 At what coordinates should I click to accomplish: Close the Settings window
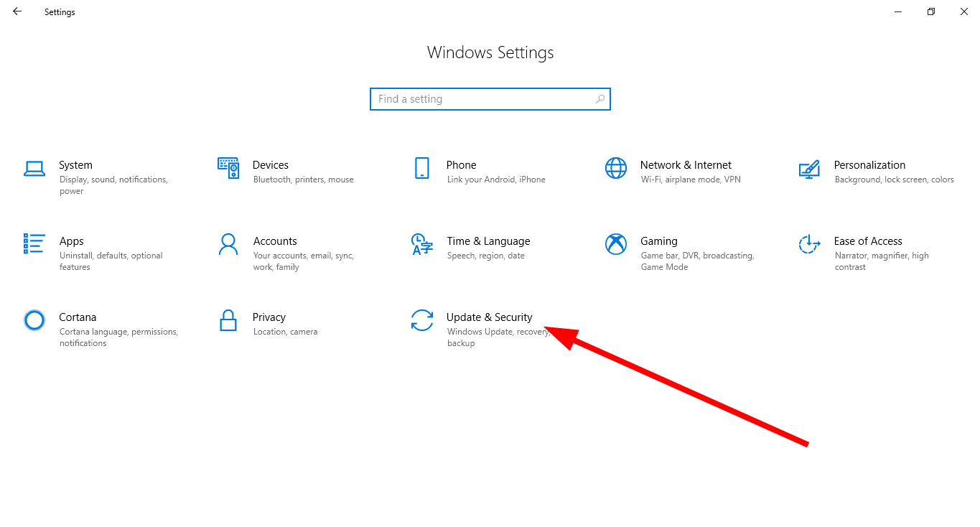964,11
